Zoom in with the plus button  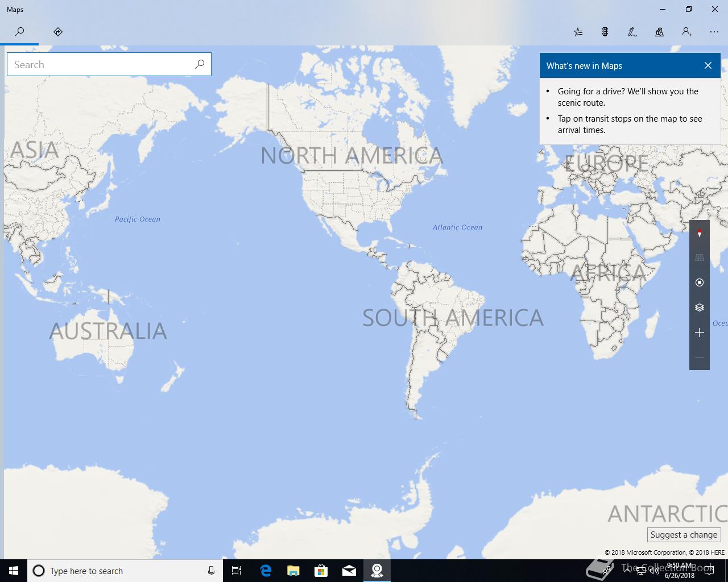pyautogui.click(x=700, y=332)
